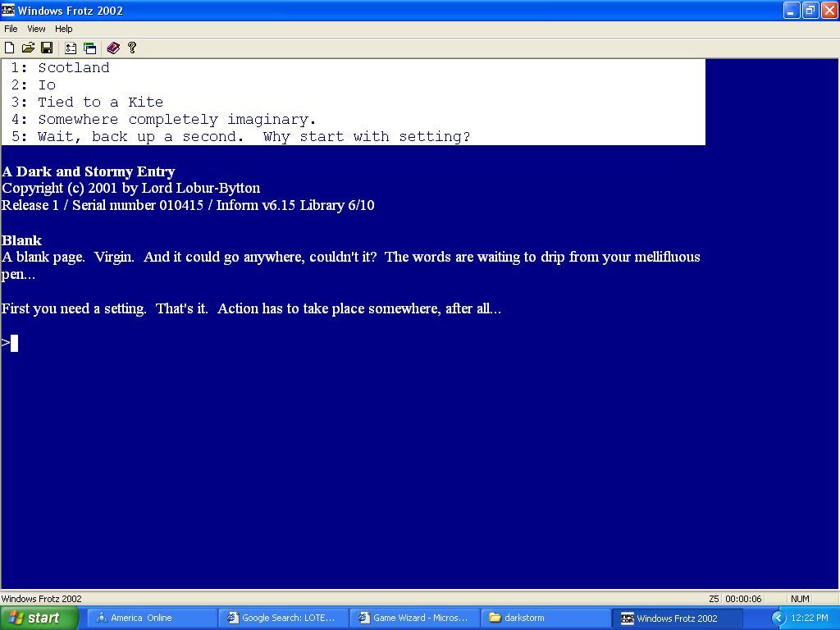Click the Save floppy disk icon
840x630 pixels.
pyautogui.click(x=47, y=48)
